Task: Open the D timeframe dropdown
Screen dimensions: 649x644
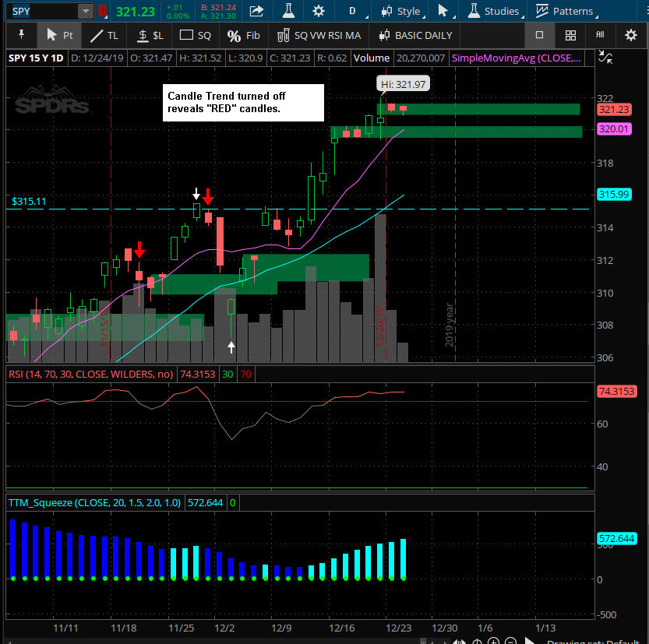Action: click(356, 11)
